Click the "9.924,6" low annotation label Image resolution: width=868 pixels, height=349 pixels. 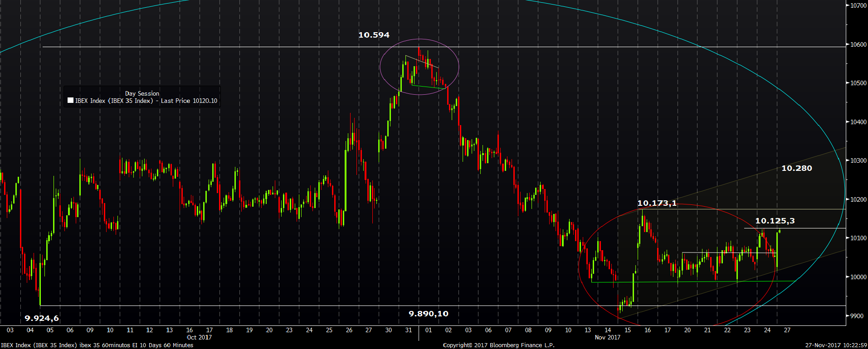point(42,318)
